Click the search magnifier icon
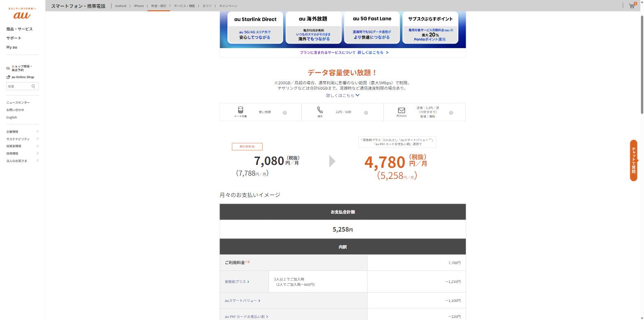 click(x=33, y=86)
